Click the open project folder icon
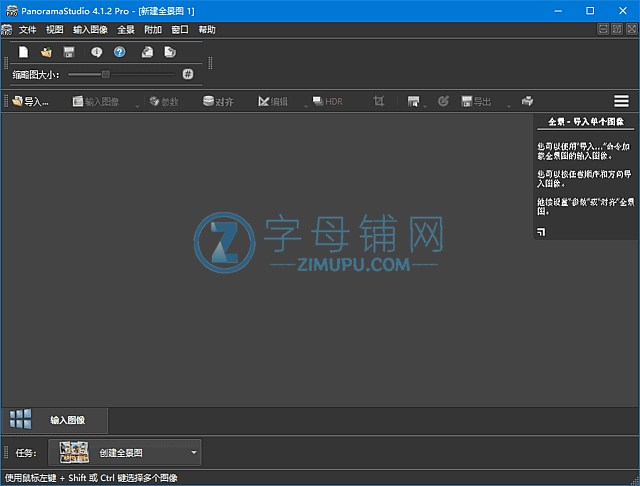This screenshot has width=640, height=486. (46, 52)
